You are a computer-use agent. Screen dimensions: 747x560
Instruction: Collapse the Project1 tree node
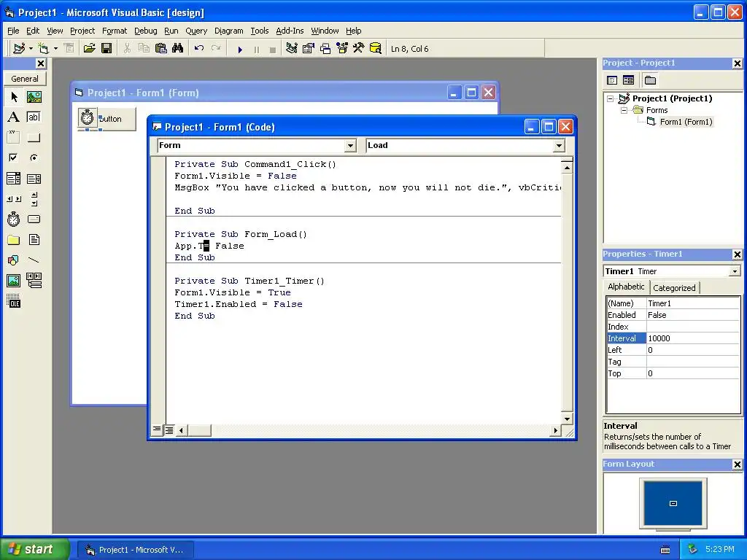coord(611,98)
